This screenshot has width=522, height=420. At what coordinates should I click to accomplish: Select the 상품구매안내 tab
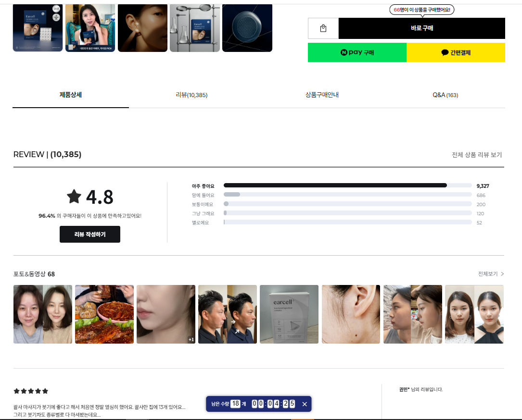pos(322,95)
